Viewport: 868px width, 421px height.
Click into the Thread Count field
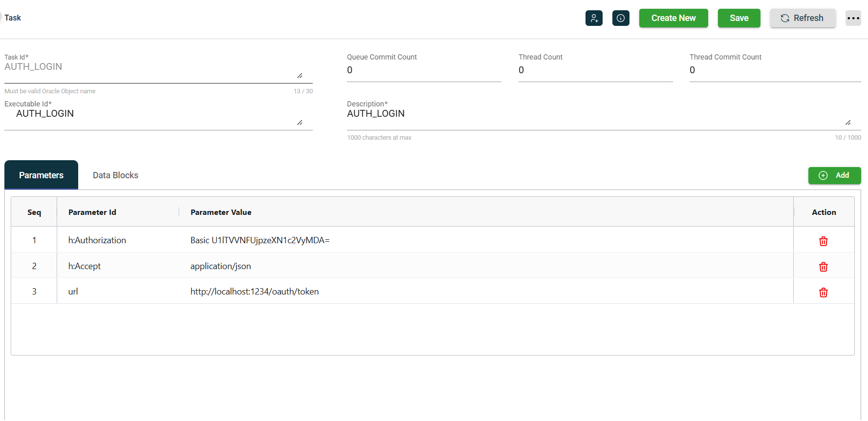(x=595, y=70)
